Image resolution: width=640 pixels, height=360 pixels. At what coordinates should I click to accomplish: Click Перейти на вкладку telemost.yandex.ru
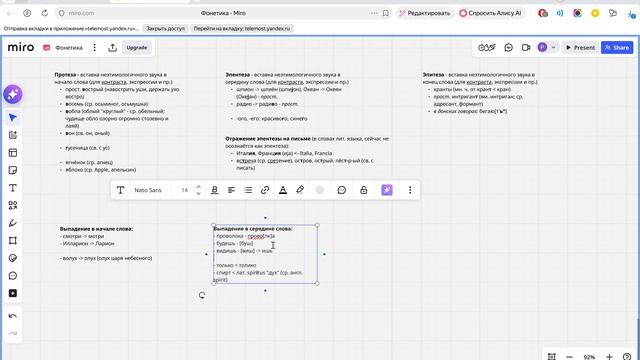click(242, 29)
